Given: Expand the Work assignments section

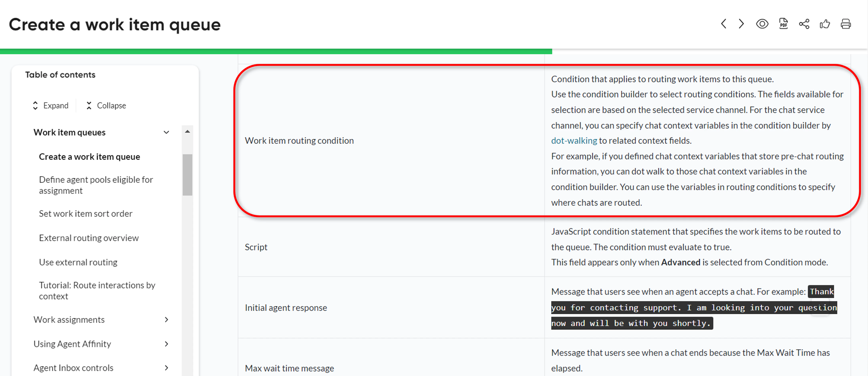Looking at the screenshot, I should 167,320.
